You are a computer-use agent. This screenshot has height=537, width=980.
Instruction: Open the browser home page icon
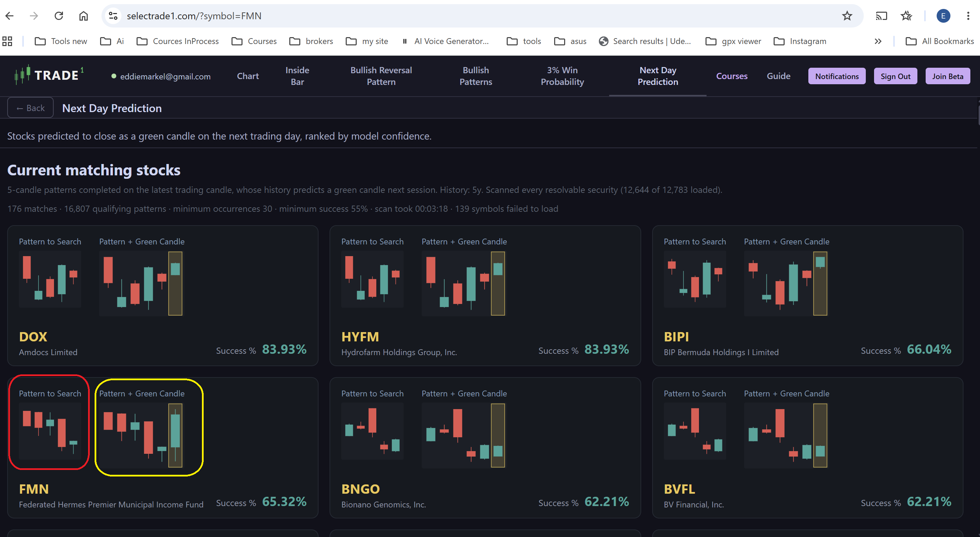[83, 16]
